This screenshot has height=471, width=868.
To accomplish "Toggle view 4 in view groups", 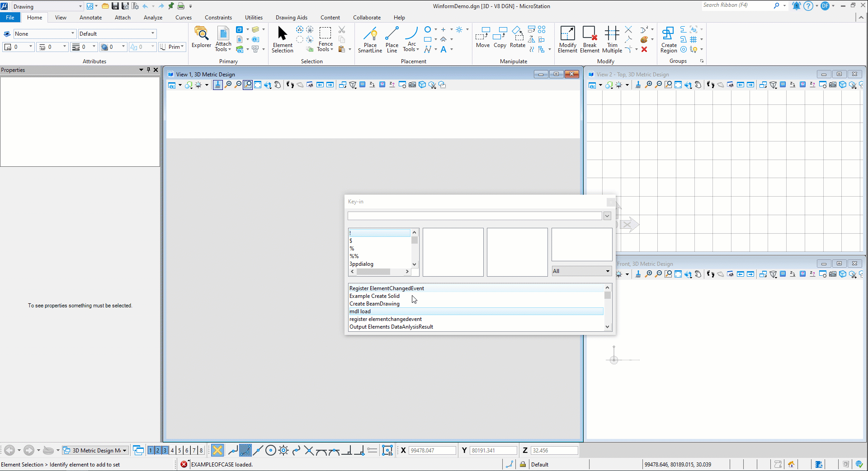I will pyautogui.click(x=172, y=450).
